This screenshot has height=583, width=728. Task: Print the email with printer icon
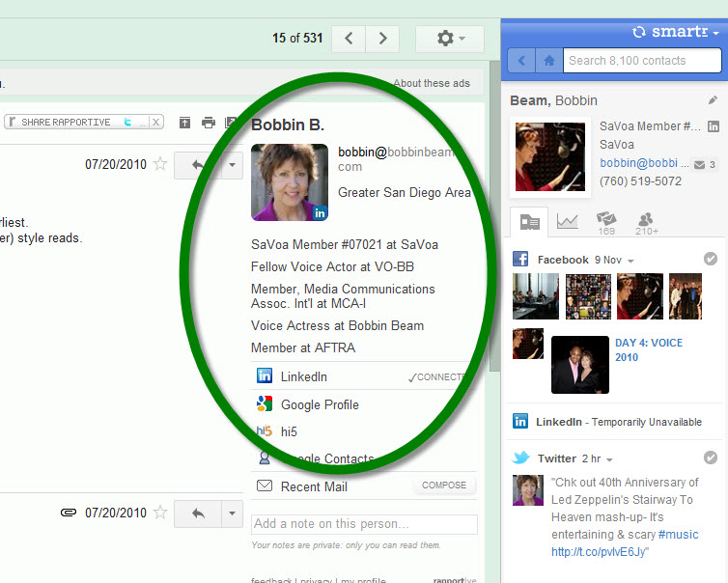click(x=209, y=123)
